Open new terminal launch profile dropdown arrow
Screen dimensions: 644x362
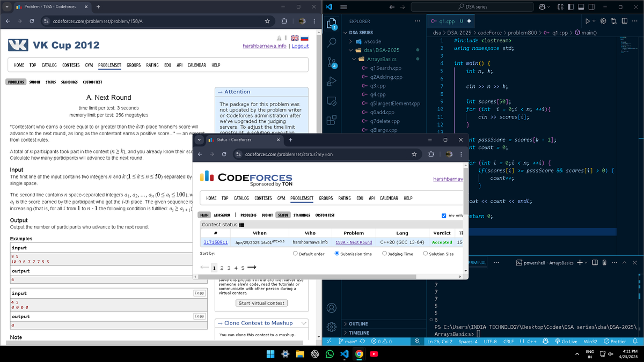(x=586, y=263)
